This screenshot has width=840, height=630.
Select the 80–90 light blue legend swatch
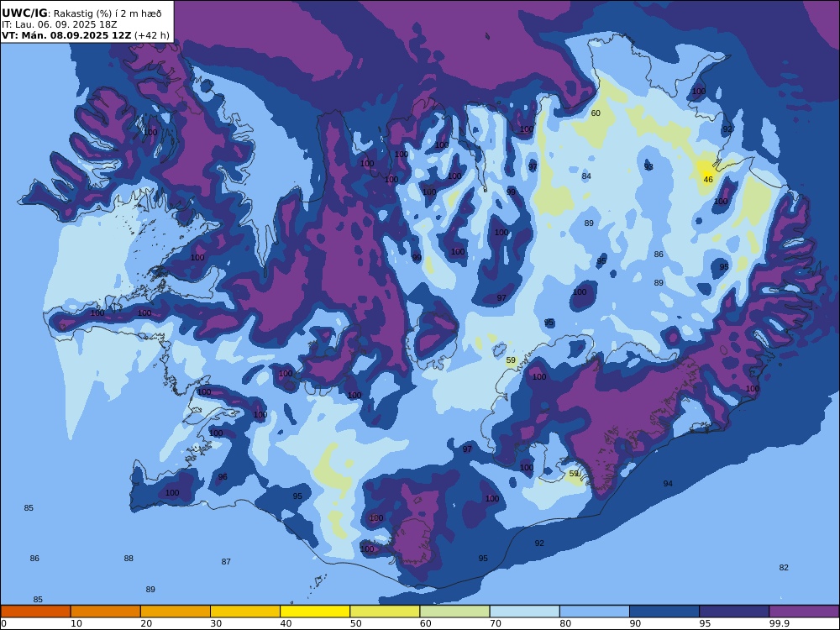[595, 612]
